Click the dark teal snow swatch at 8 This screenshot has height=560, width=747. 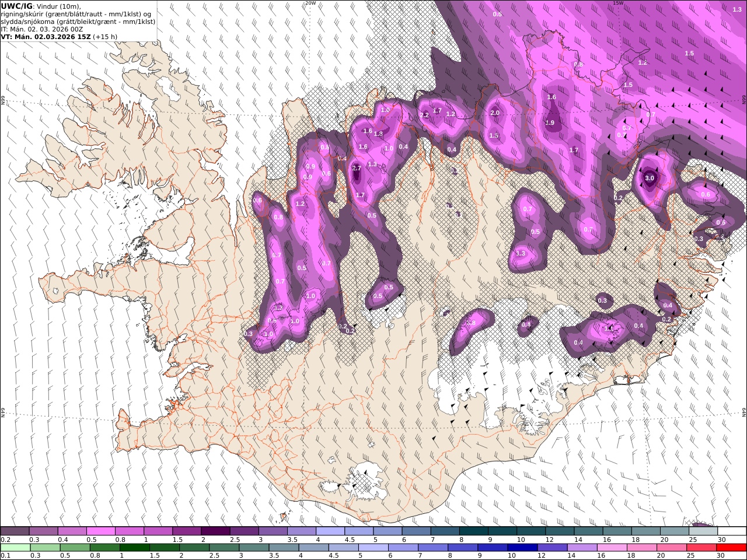[x=474, y=531]
